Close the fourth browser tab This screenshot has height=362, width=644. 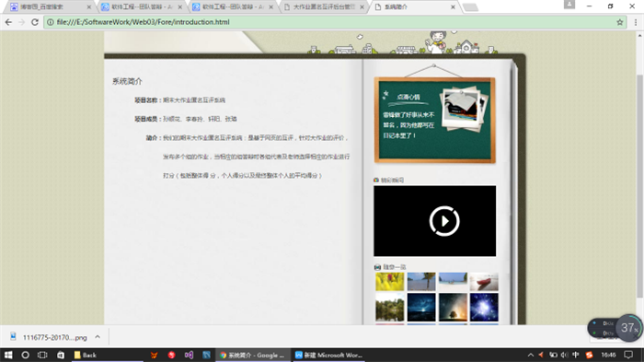[x=362, y=7]
